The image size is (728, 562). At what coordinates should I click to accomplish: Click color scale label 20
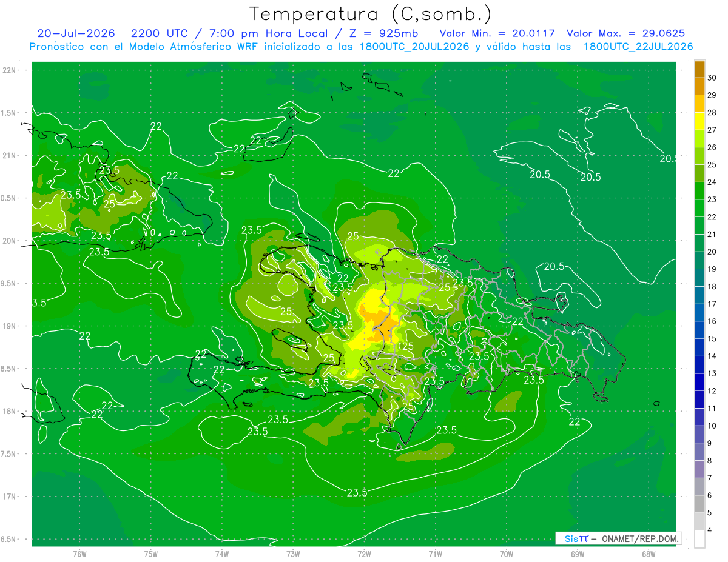[x=712, y=252]
